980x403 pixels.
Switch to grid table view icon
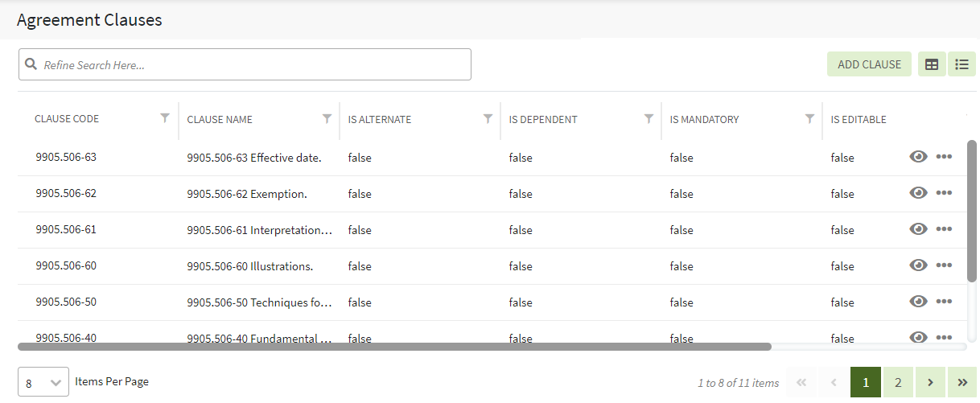pos(932,64)
